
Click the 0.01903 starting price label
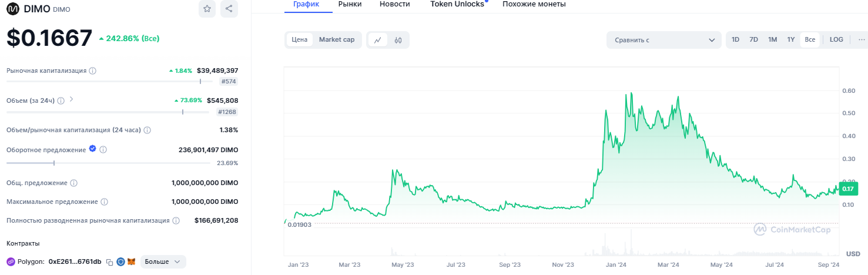click(299, 224)
